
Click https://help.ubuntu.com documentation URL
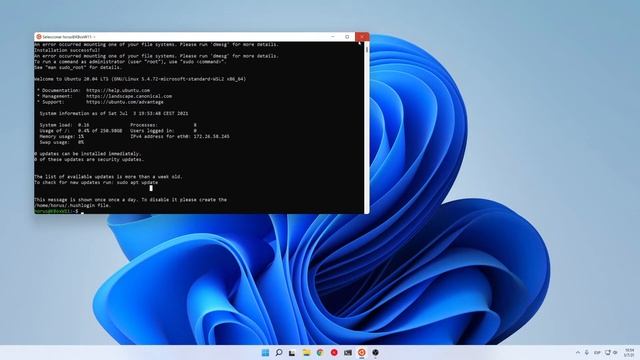(118, 90)
